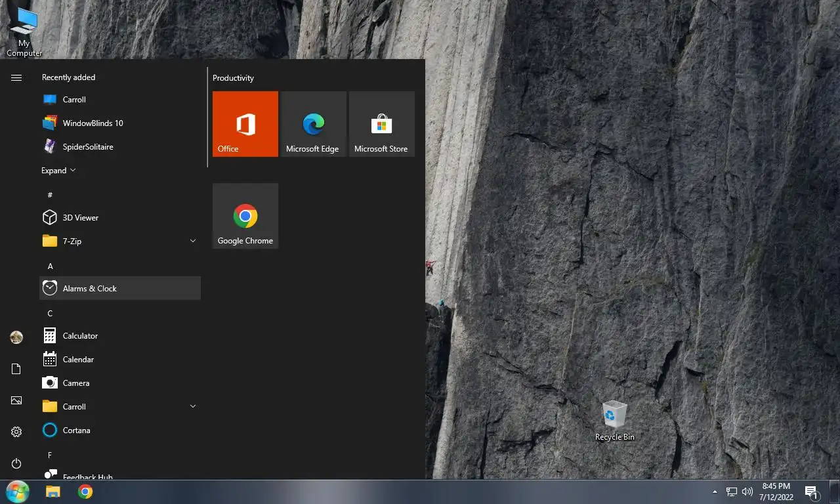Open the Office tile
This screenshot has height=504, width=840.
(245, 124)
